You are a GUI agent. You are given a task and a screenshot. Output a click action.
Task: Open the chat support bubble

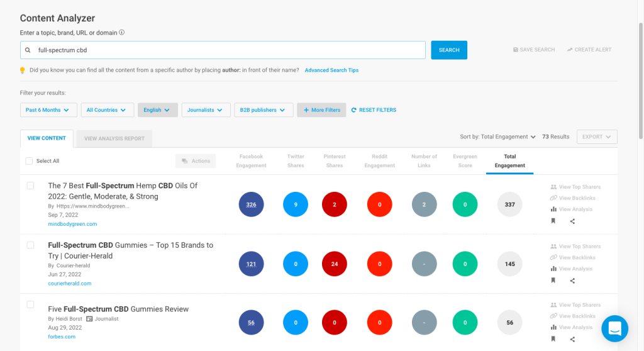pyautogui.click(x=614, y=328)
